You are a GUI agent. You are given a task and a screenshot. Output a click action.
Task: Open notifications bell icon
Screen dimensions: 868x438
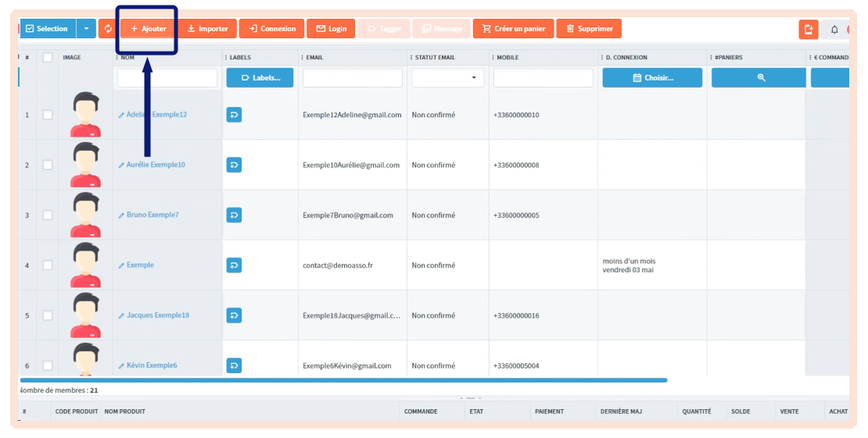834,30
